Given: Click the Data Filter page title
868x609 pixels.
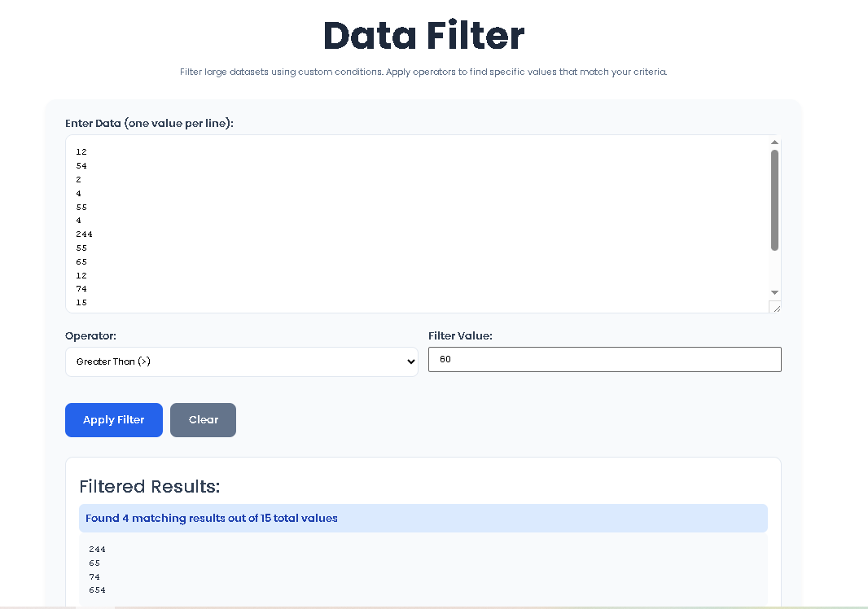Looking at the screenshot, I should 423,36.
